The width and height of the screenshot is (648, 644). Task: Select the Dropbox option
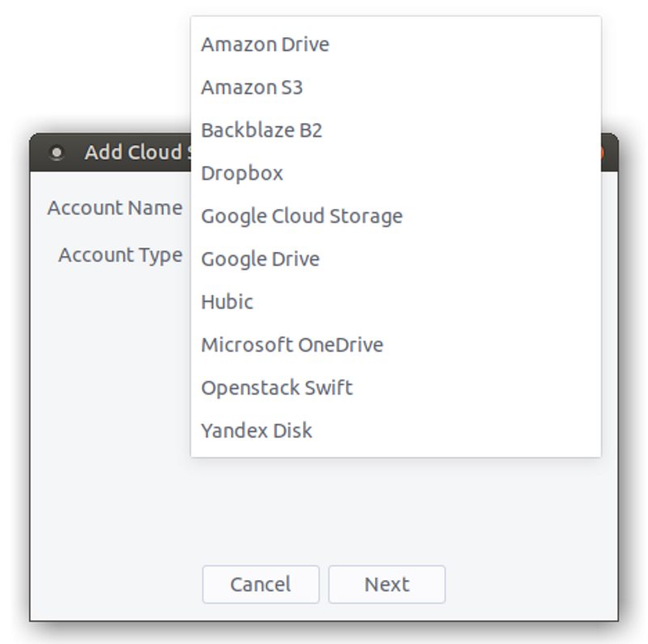click(x=242, y=173)
